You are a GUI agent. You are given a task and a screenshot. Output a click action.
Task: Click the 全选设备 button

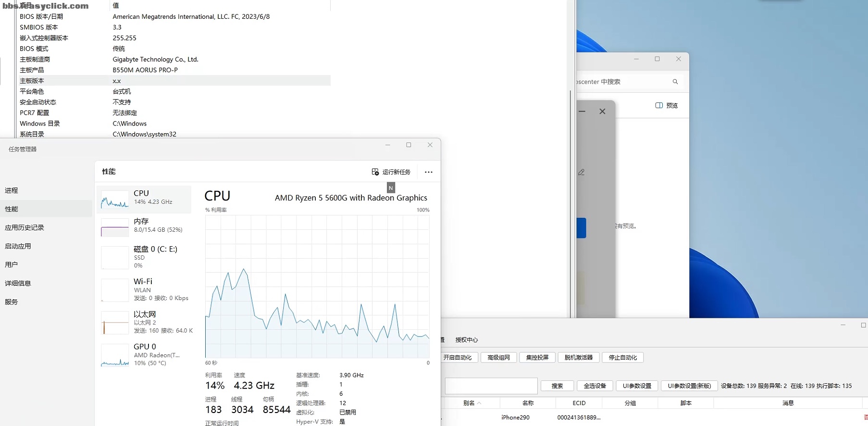point(595,386)
